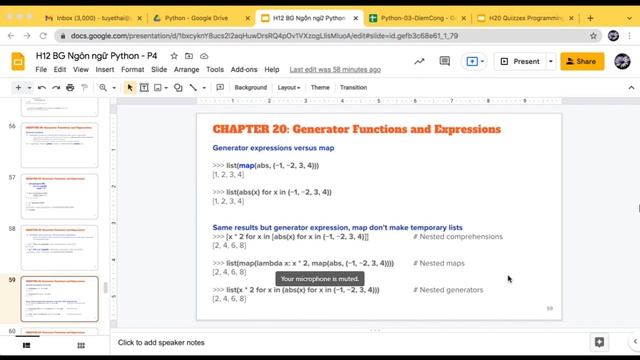Viewport: 640px width, 360px height.
Task: Open a new browser tab
Action: pyautogui.click(x=590, y=18)
